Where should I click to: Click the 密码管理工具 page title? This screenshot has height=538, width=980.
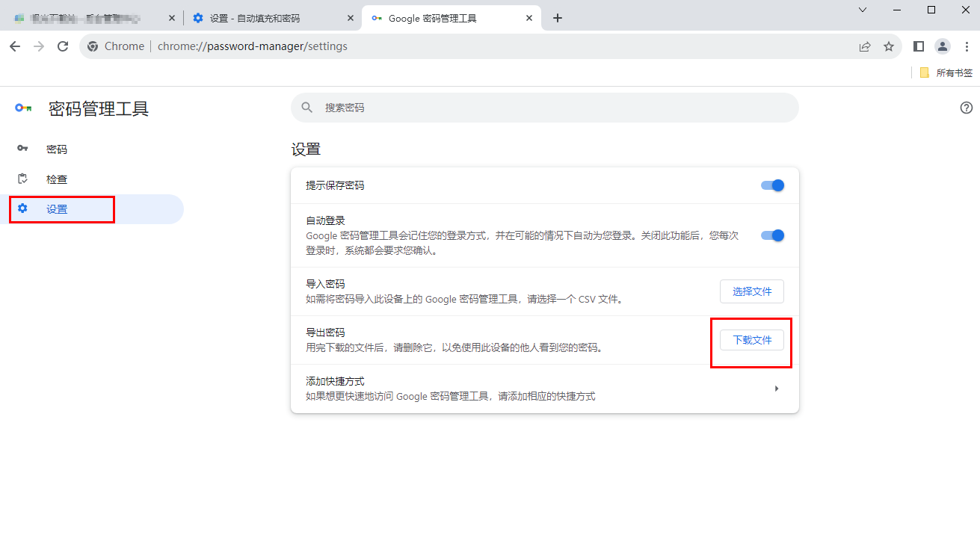click(99, 109)
